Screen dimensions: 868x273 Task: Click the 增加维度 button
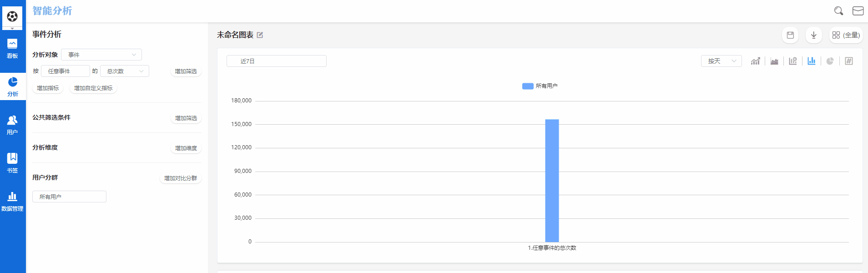click(186, 148)
